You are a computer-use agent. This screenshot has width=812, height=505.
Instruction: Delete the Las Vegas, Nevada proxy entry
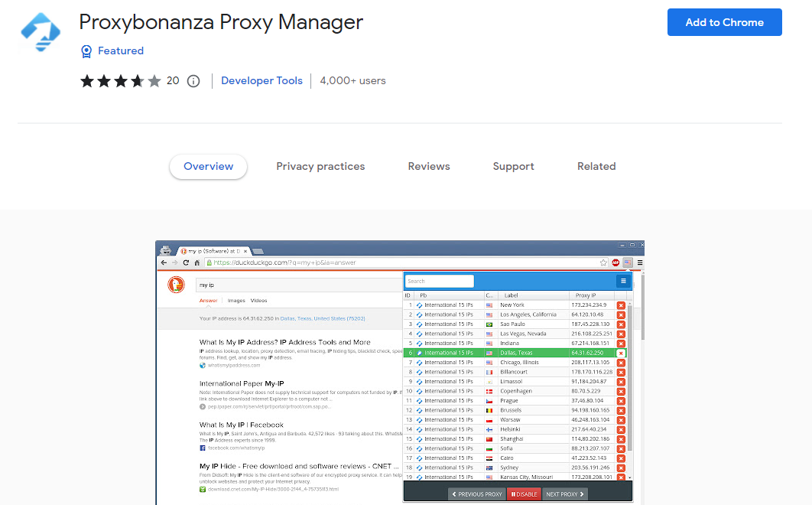pyautogui.click(x=621, y=334)
